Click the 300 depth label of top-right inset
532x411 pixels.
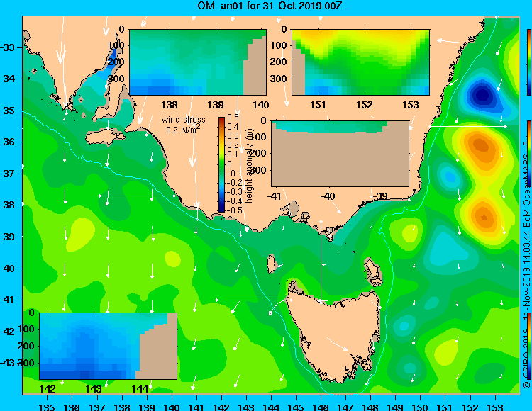click(x=279, y=79)
